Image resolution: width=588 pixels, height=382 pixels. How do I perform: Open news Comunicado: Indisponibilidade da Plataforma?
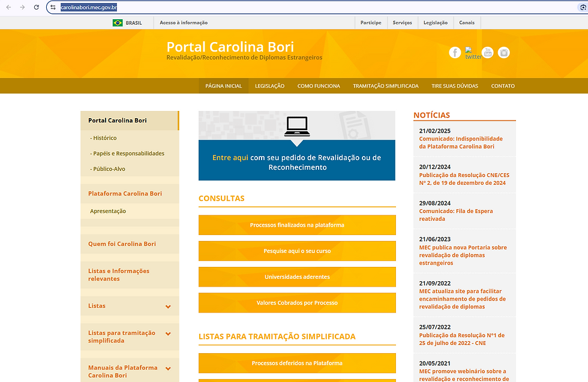point(461,143)
